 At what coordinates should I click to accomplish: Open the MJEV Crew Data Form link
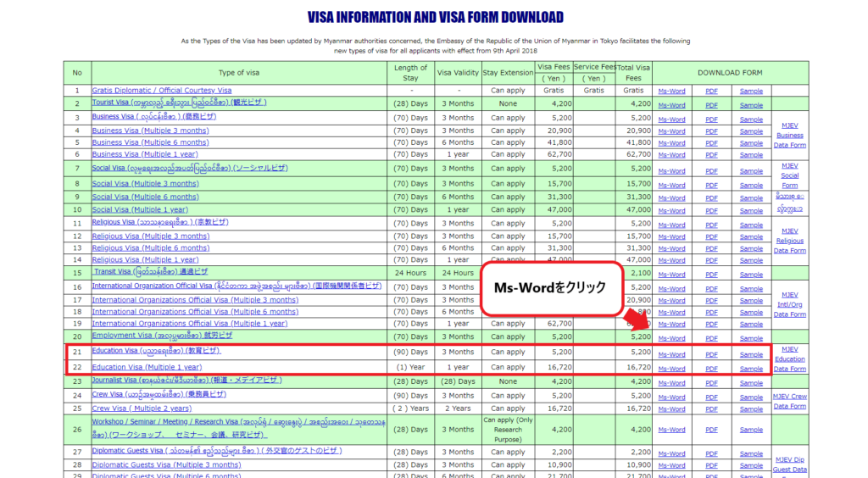pyautogui.click(x=789, y=401)
